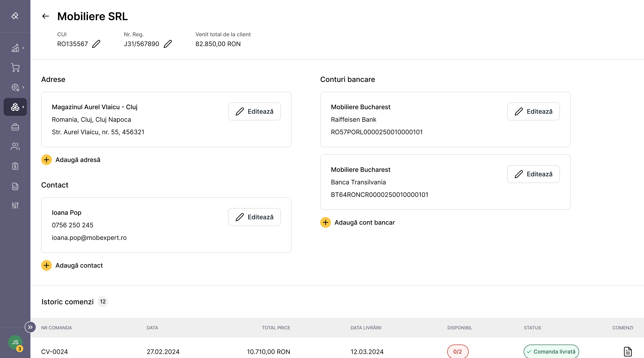Click the plus icon for Adaugă adresă
Image resolution: width=644 pixels, height=358 pixels.
coord(47,160)
